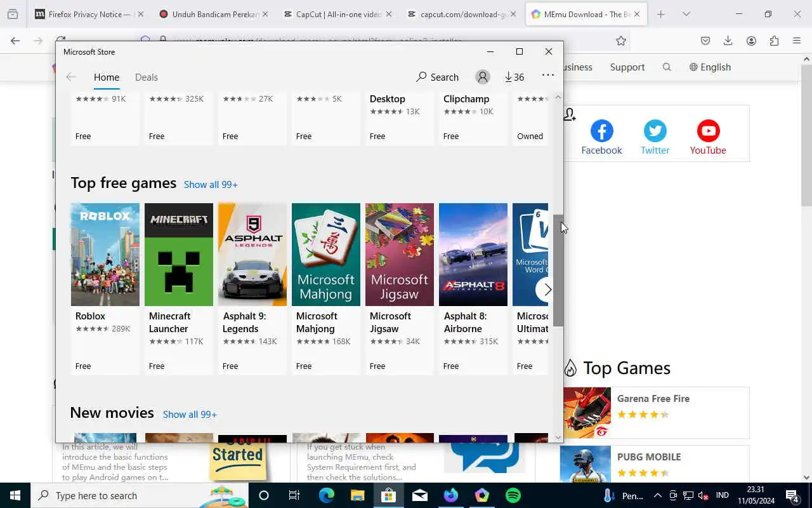812x508 pixels.
Task: Switch to Firefox Privacy Notice tab
Action: click(89, 14)
